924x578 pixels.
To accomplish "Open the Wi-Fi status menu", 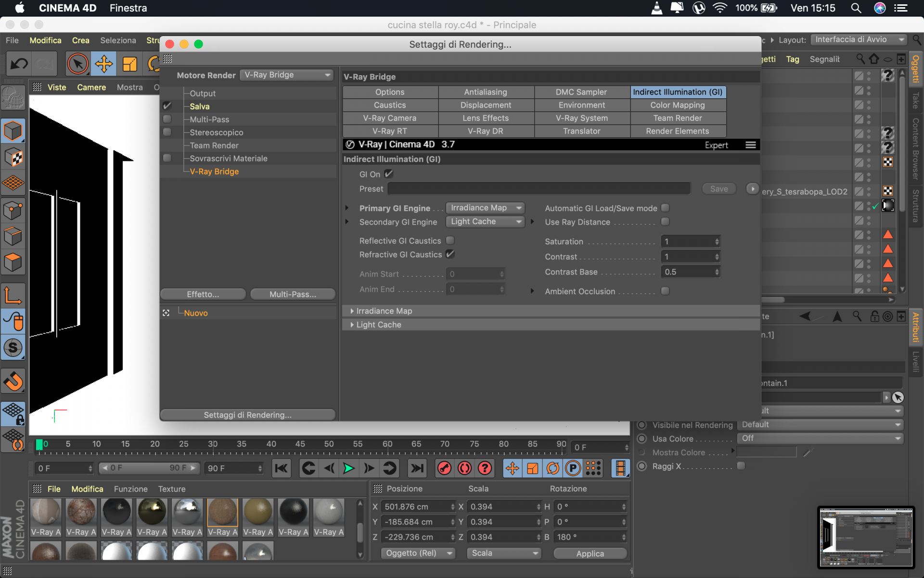I will coord(719,8).
